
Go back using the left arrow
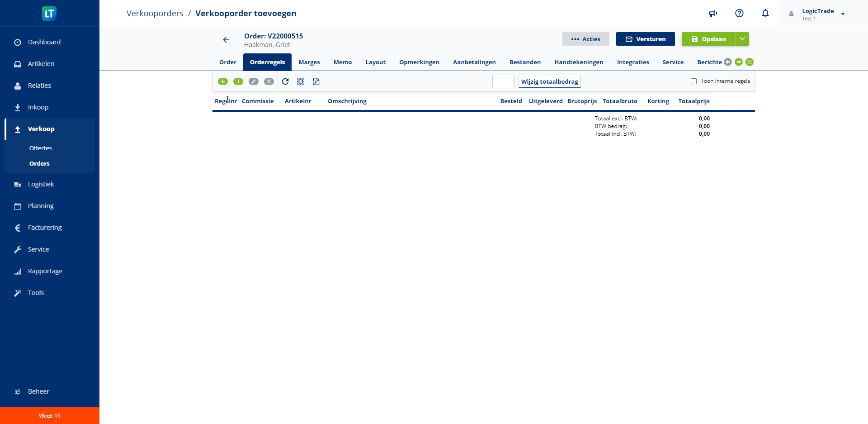pyautogui.click(x=226, y=40)
